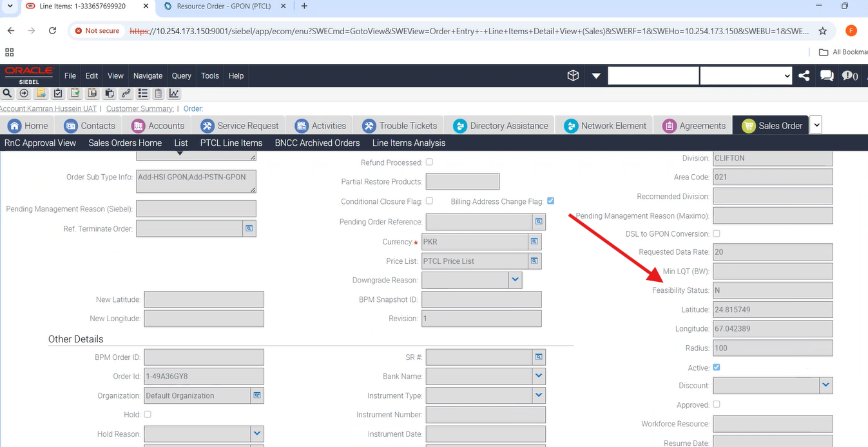Go to PTCL Line Items view link
This screenshot has width=868, height=447.
tap(231, 143)
